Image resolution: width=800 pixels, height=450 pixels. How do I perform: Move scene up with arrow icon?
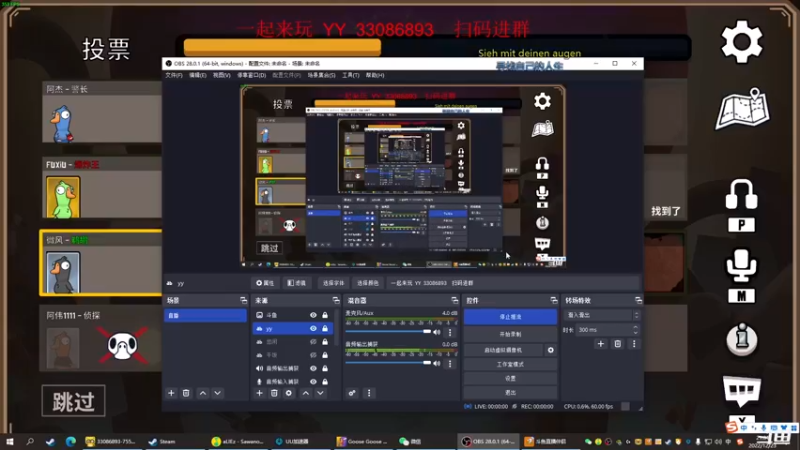pyautogui.click(x=203, y=393)
